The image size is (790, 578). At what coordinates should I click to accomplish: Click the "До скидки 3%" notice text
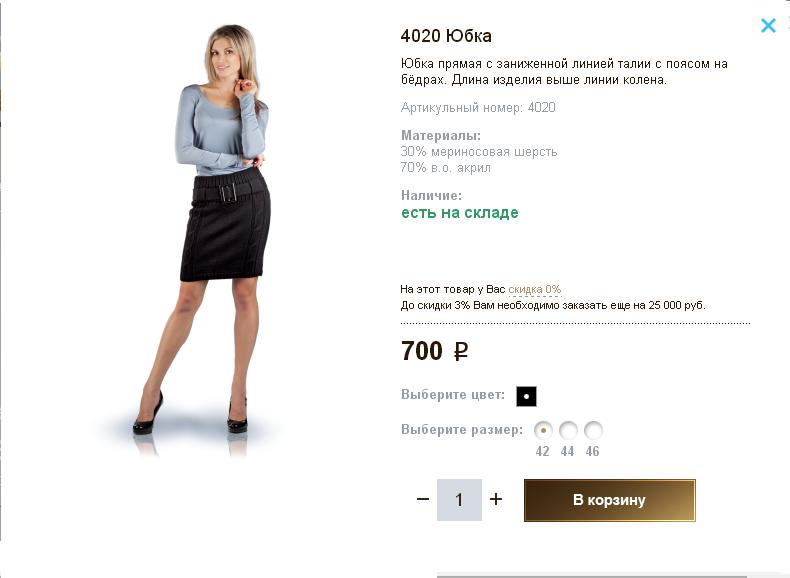click(x=553, y=305)
